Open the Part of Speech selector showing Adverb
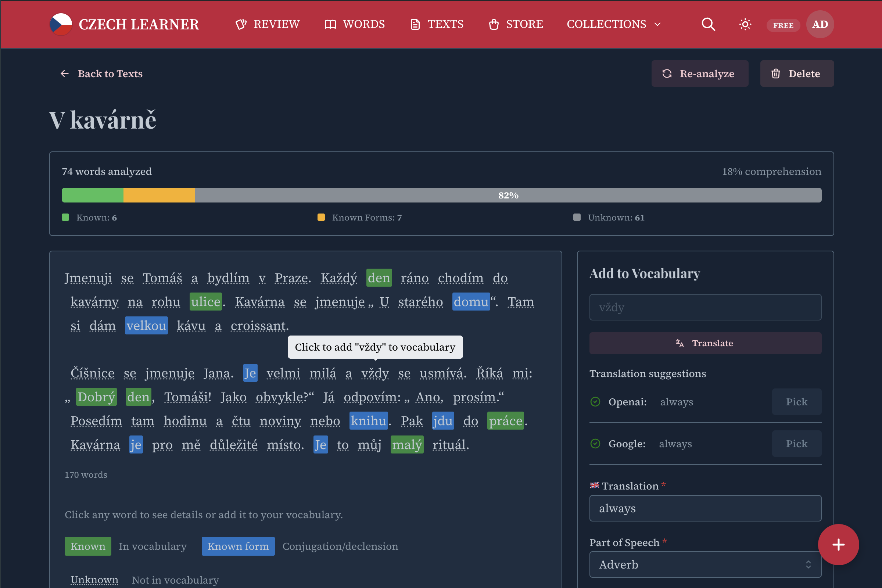Screen dimensions: 882x588 (x=705, y=564)
